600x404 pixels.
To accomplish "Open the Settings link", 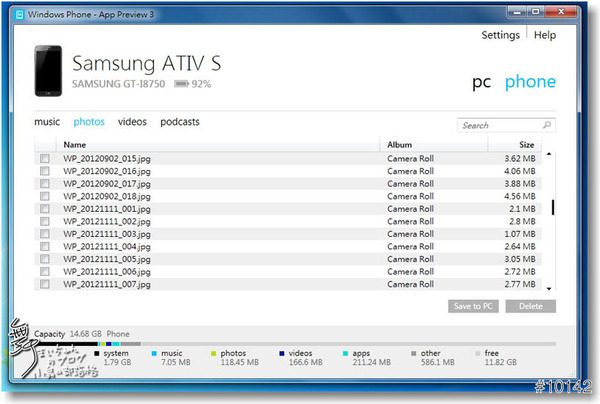I will 500,35.
